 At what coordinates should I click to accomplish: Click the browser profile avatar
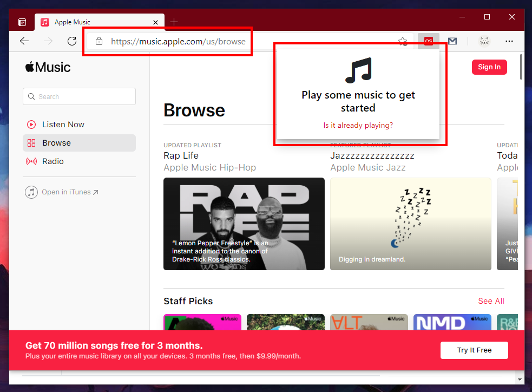point(483,41)
